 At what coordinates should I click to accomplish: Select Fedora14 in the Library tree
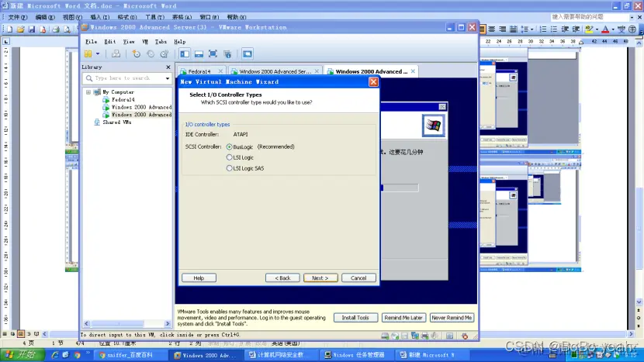tap(123, 99)
